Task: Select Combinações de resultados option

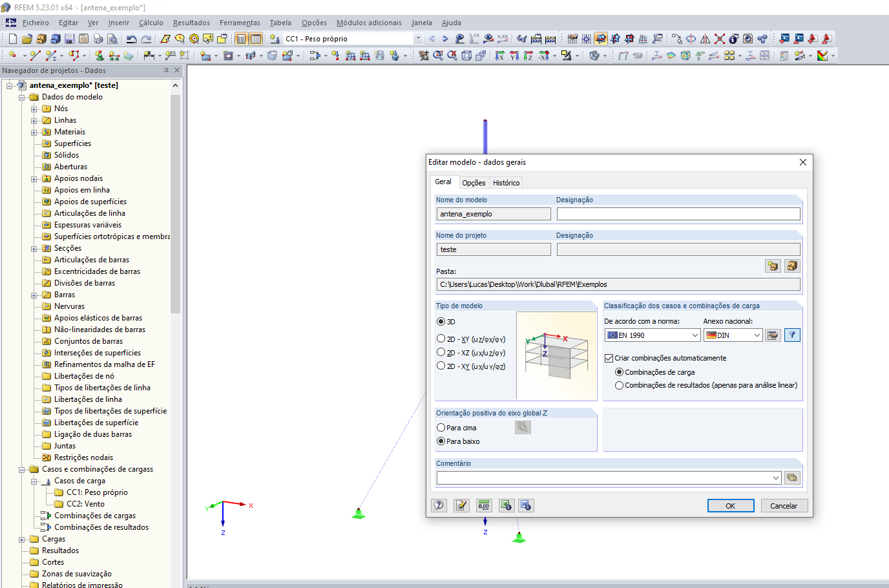Action: pos(620,385)
